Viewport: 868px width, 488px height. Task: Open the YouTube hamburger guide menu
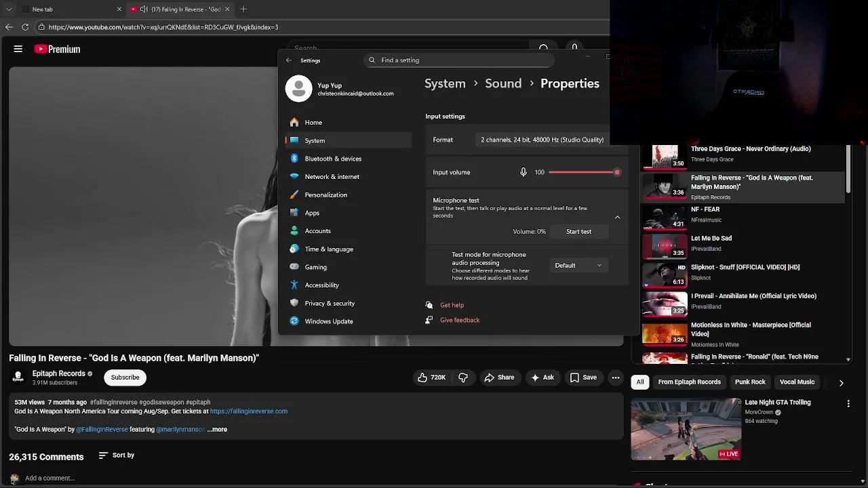pos(18,49)
